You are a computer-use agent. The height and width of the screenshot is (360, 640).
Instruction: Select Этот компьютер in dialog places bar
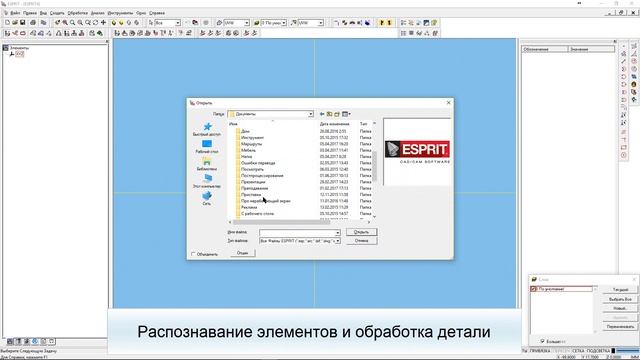pos(207,181)
